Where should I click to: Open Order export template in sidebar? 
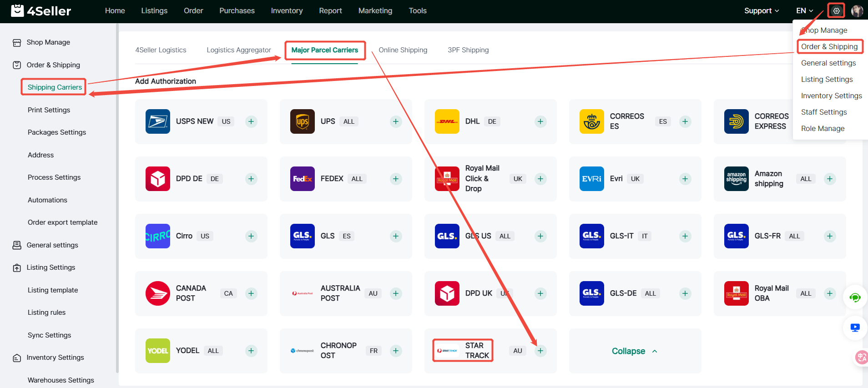point(62,222)
